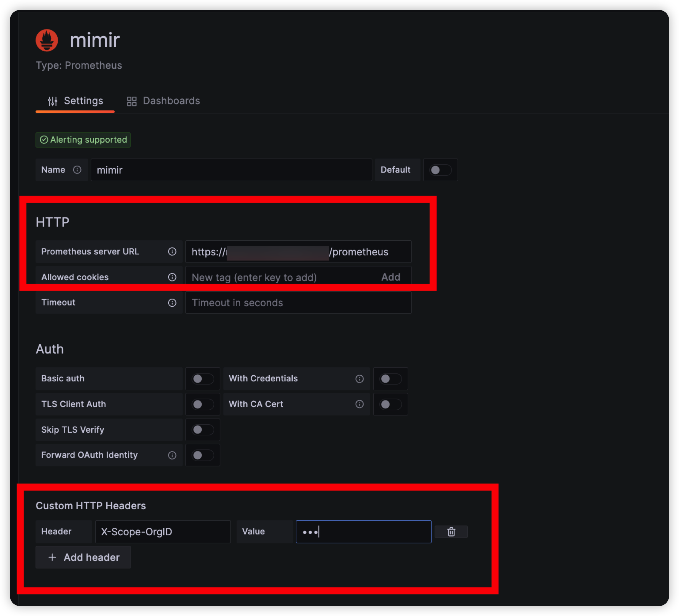Open the Settings tab

(x=75, y=101)
